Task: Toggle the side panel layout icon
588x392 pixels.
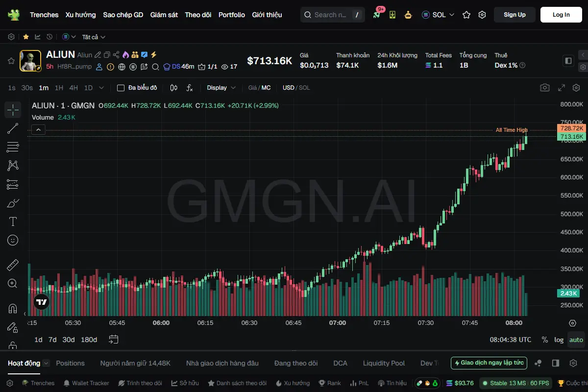Action: click(x=568, y=61)
